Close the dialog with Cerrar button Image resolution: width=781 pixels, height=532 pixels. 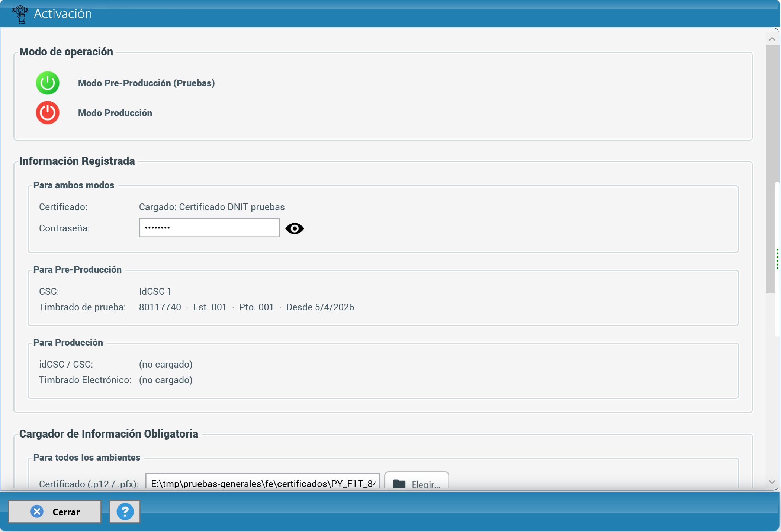[55, 512]
